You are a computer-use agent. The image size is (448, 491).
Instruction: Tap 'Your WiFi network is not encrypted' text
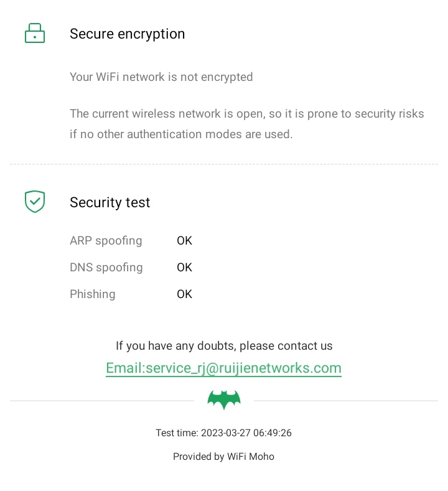click(161, 77)
